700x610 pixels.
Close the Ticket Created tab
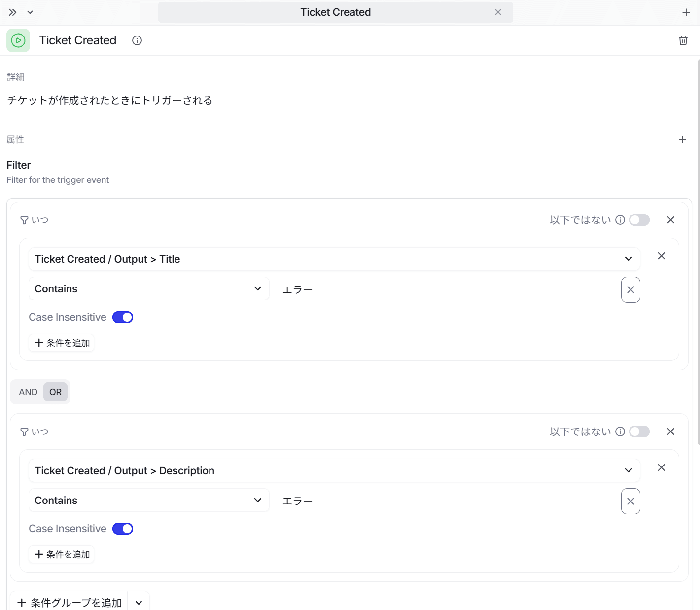(x=498, y=12)
